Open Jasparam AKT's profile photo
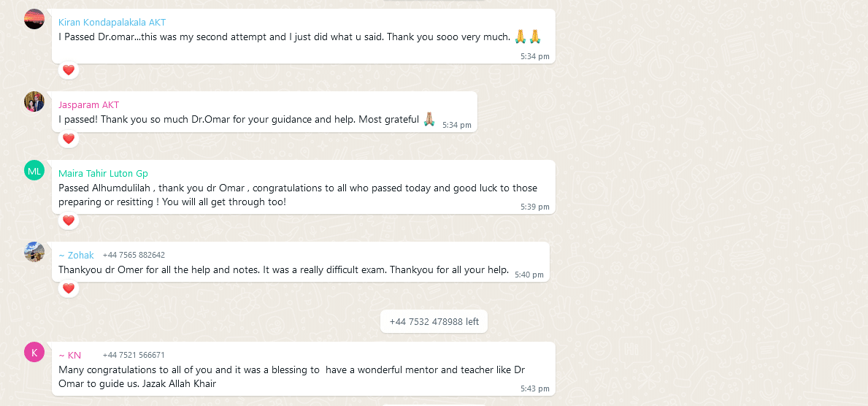The image size is (868, 406). [34, 102]
